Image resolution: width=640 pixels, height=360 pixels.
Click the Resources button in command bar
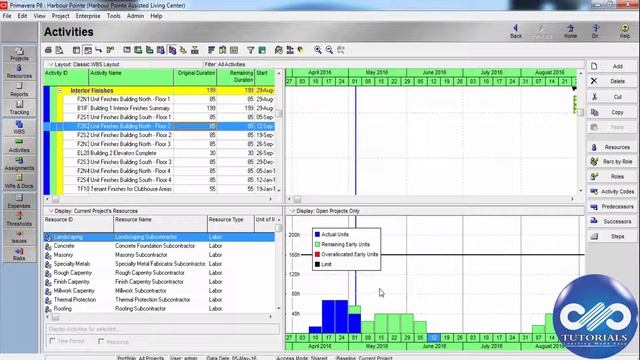(x=612, y=147)
